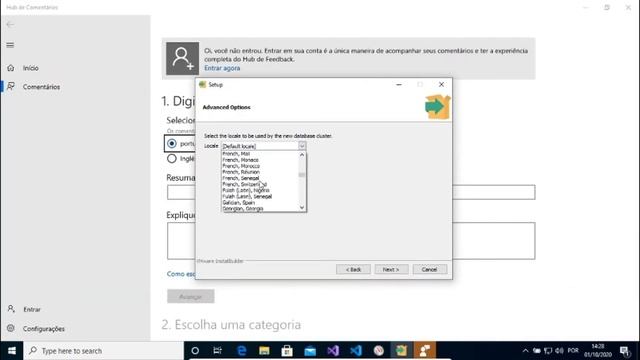This screenshot has height=360, width=640.
Task: Choose 'French, Morocco' from locale list
Action: pyautogui.click(x=241, y=166)
